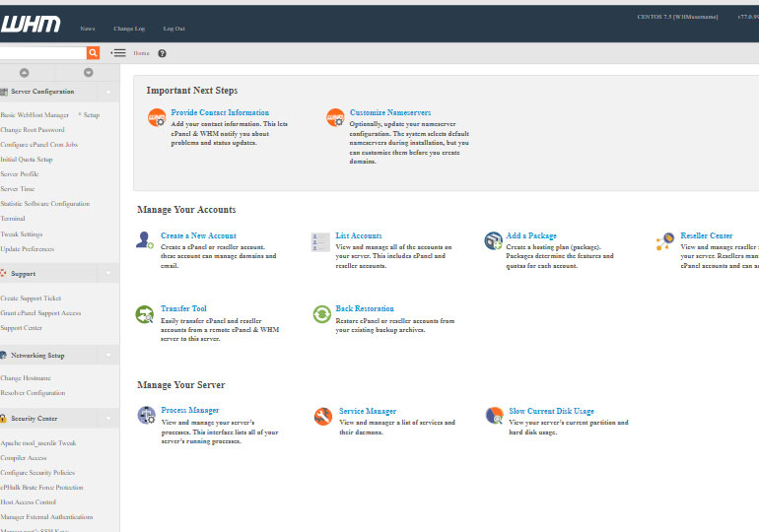Click the Transfer Tool icon
This screenshot has width=759, height=532.
144,314
